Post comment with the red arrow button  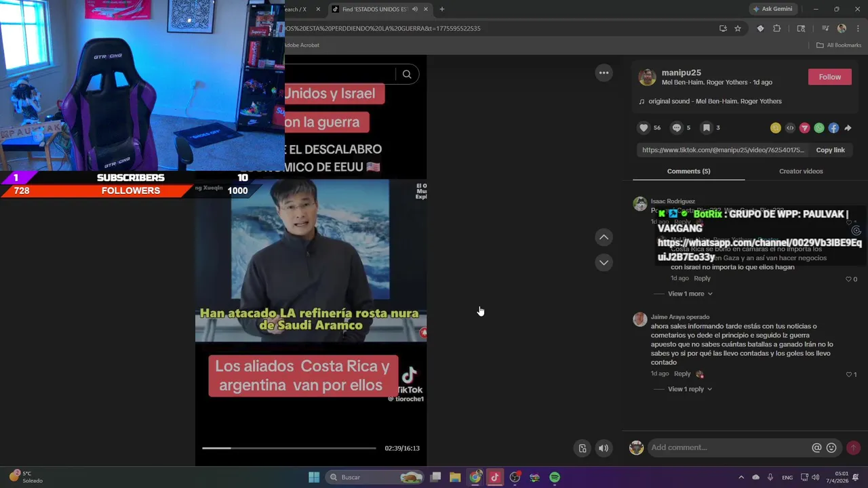[853, 447]
